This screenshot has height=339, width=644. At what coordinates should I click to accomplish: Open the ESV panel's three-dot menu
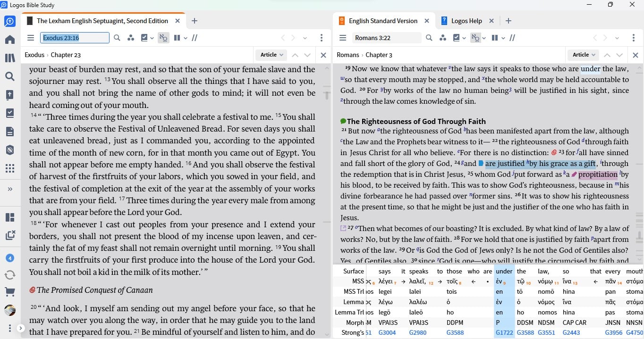[634, 38]
